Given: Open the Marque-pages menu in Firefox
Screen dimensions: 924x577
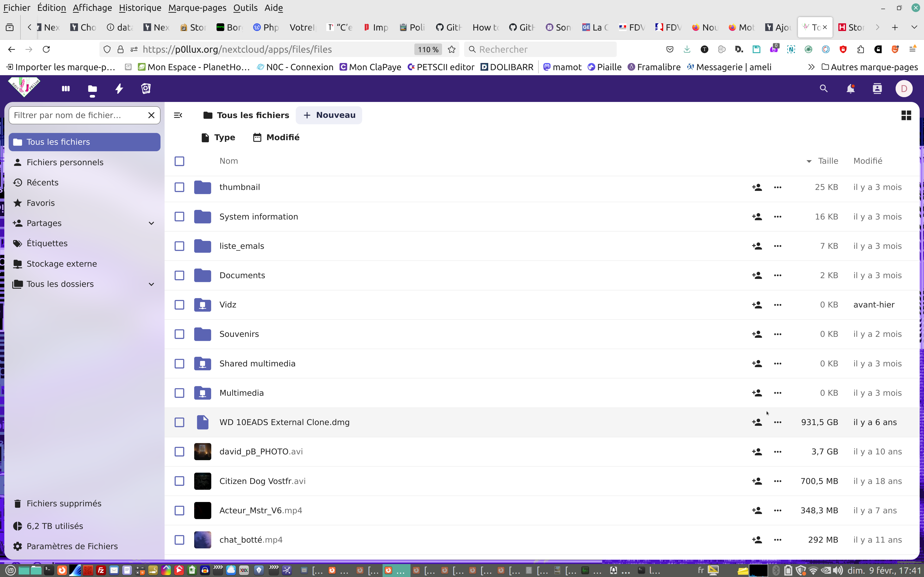Looking at the screenshot, I should (197, 8).
